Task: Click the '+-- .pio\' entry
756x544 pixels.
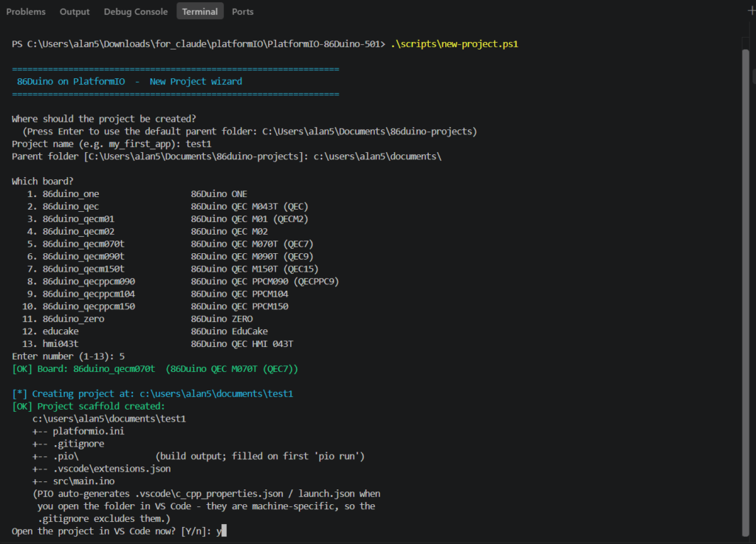Action: click(x=55, y=457)
